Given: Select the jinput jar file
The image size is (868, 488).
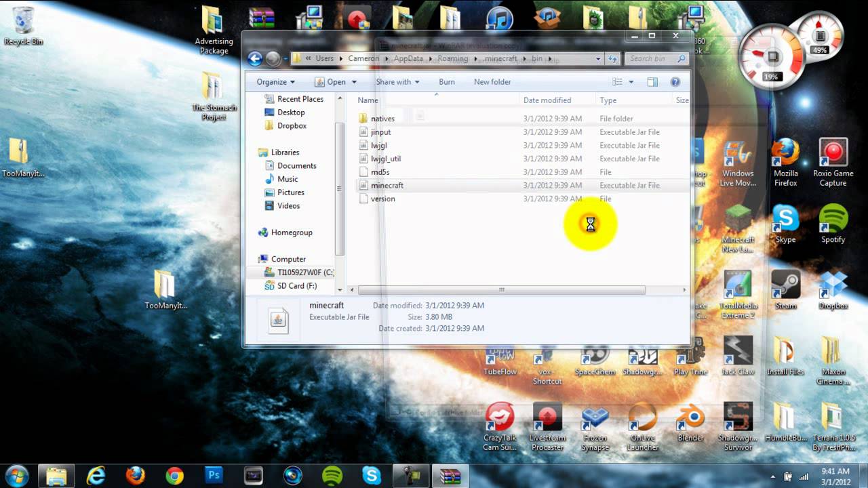Looking at the screenshot, I should pos(380,132).
